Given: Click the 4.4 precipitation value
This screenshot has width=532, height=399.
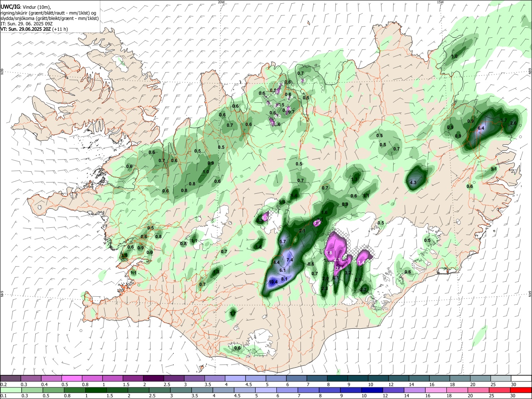Looking at the screenshot, I should tap(277, 263).
